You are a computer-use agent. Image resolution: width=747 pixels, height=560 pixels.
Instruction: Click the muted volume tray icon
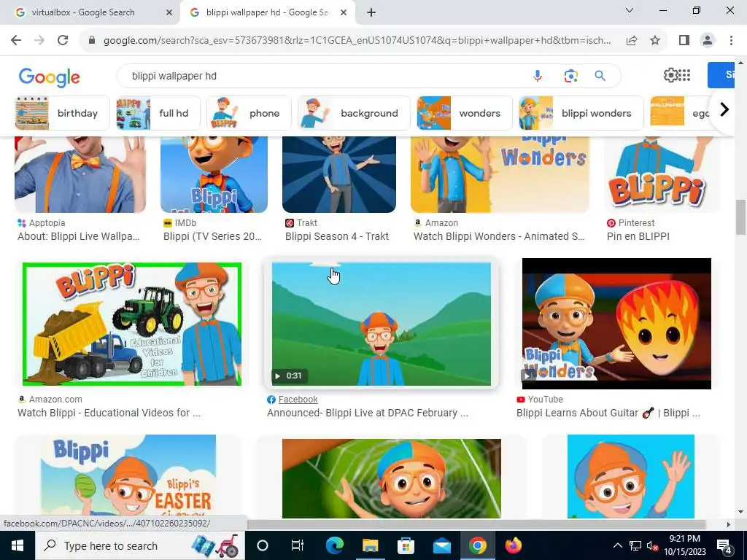coord(652,546)
